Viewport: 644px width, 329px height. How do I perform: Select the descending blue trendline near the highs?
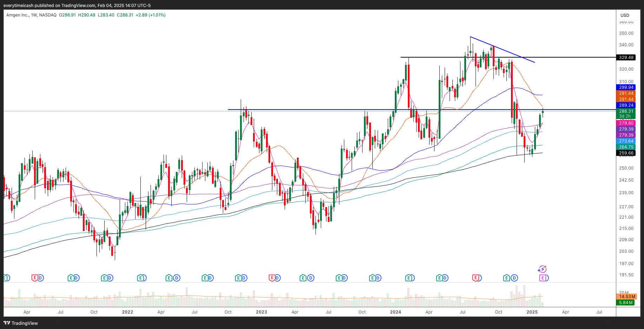(503, 50)
